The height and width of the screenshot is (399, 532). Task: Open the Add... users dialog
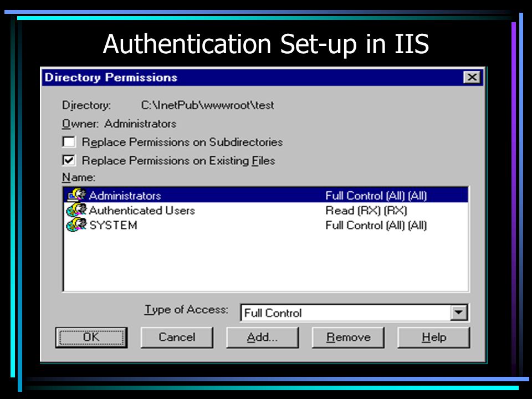[x=262, y=337]
